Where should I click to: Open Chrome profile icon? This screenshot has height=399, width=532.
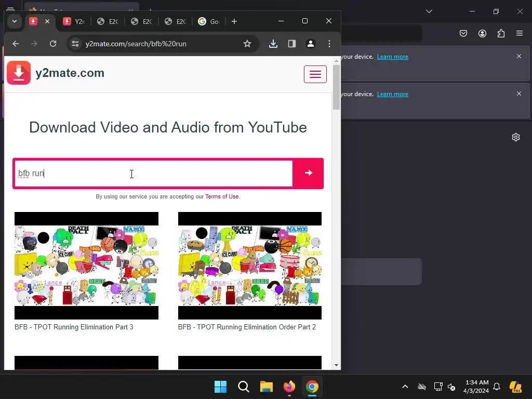(311, 44)
